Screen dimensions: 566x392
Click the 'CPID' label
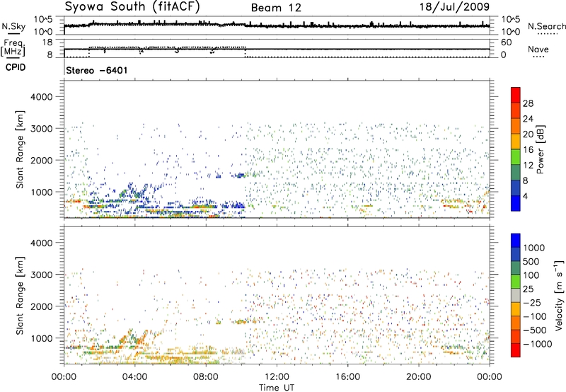pos(16,67)
